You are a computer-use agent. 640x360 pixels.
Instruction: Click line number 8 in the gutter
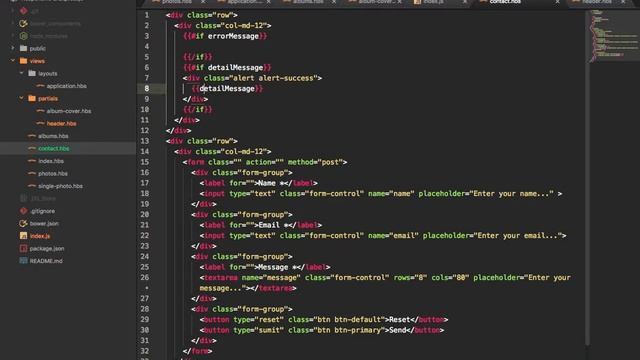pos(147,89)
